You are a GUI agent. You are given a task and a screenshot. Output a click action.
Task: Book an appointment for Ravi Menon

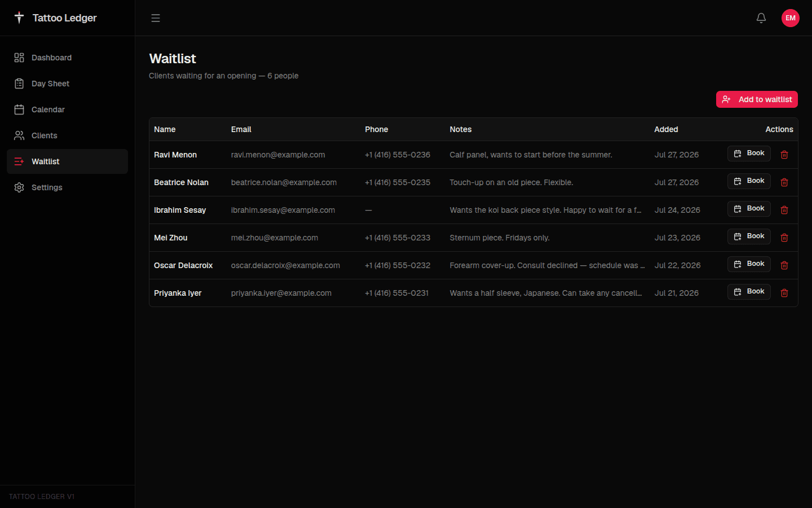(749, 154)
